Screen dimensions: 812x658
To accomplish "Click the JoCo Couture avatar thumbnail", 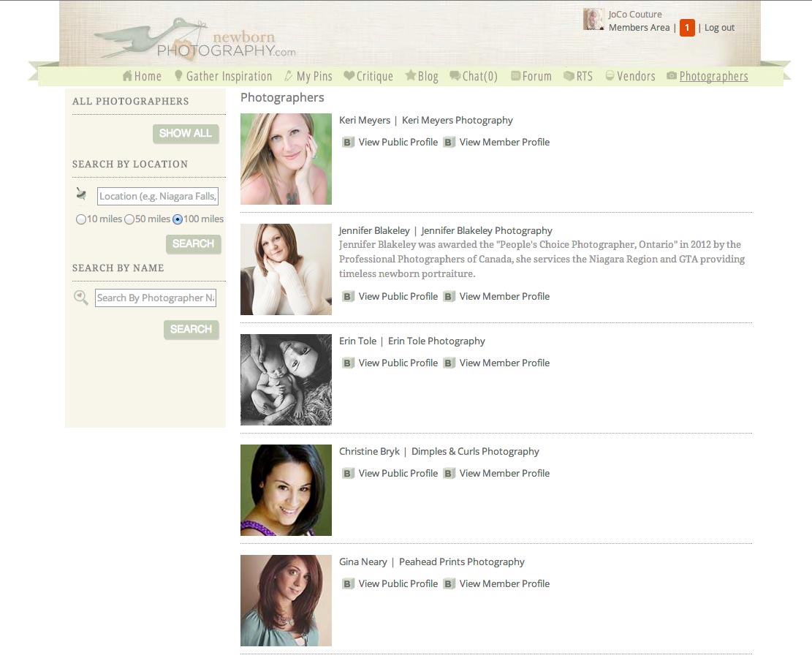I will pyautogui.click(x=593, y=20).
